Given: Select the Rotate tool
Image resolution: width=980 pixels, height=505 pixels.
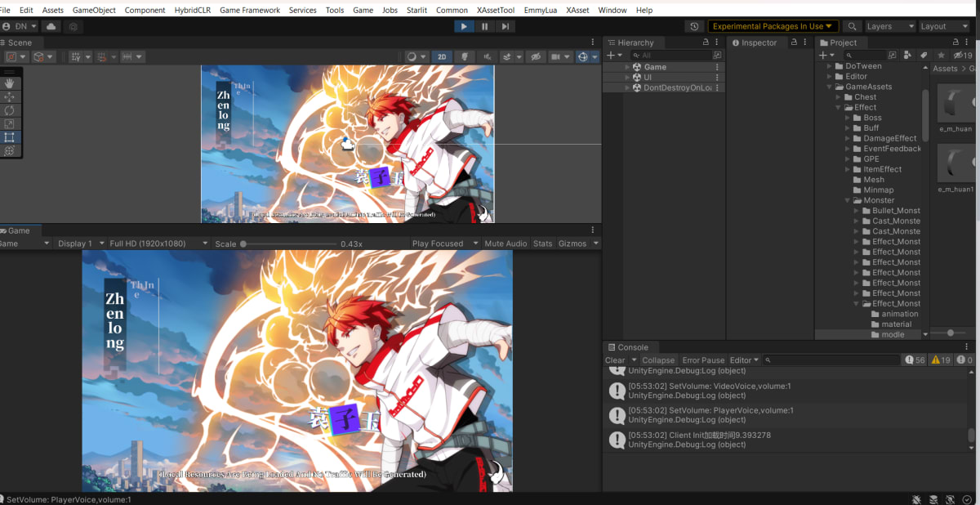Looking at the screenshot, I should 10,110.
